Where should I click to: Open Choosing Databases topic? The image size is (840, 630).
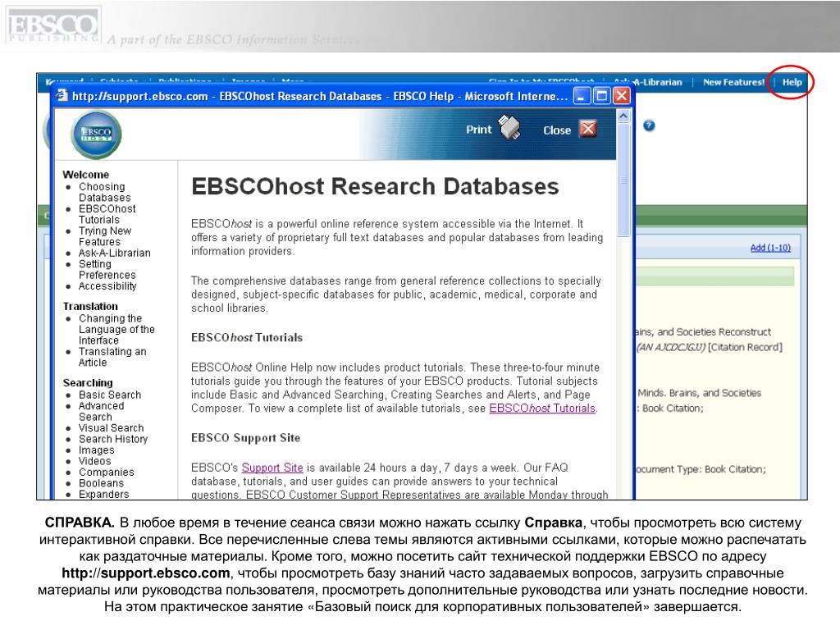coord(104,192)
